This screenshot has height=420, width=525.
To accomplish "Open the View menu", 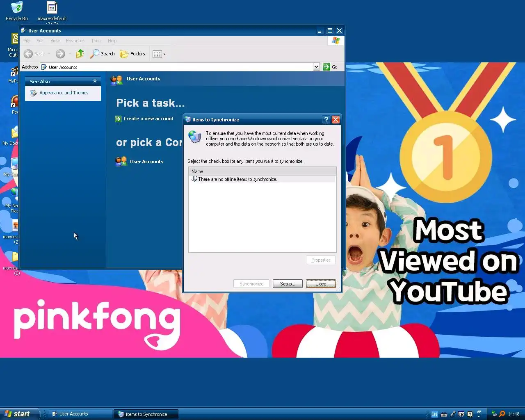I will point(55,41).
